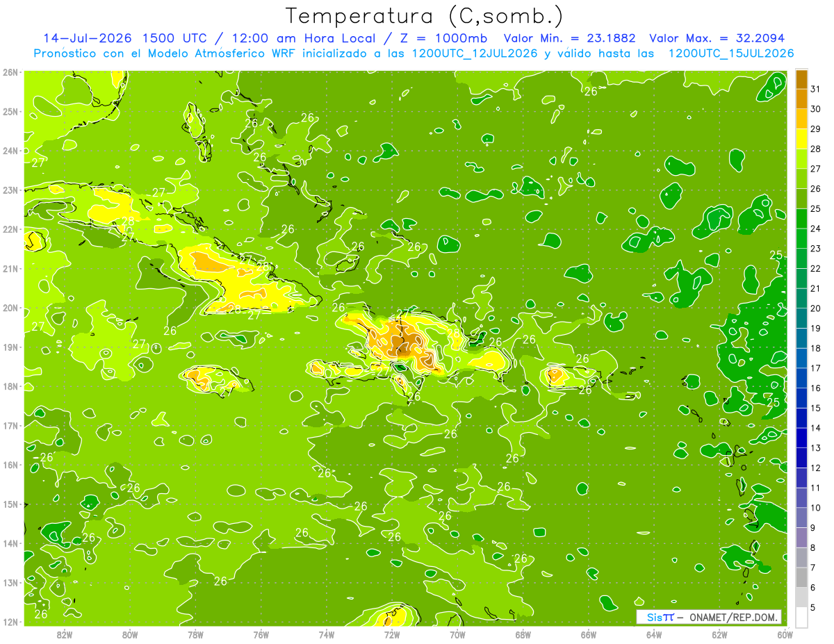Click the 19N latitude axis label
The width and height of the screenshot is (834, 644).
[x=10, y=347]
